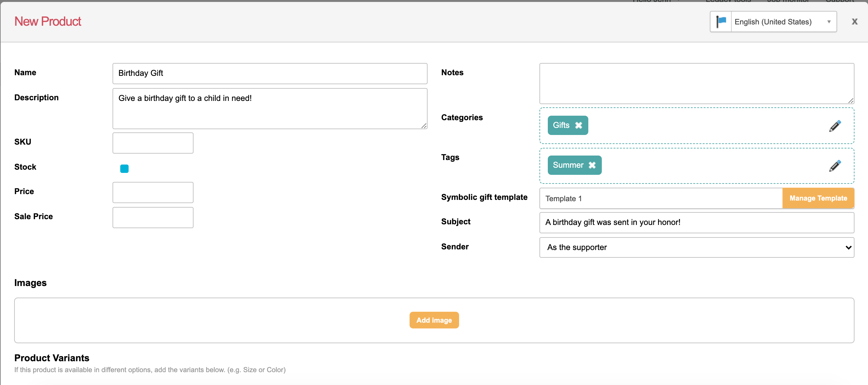Remove the Gifts category chip
Viewport: 868px width, 385px height.
tap(578, 125)
